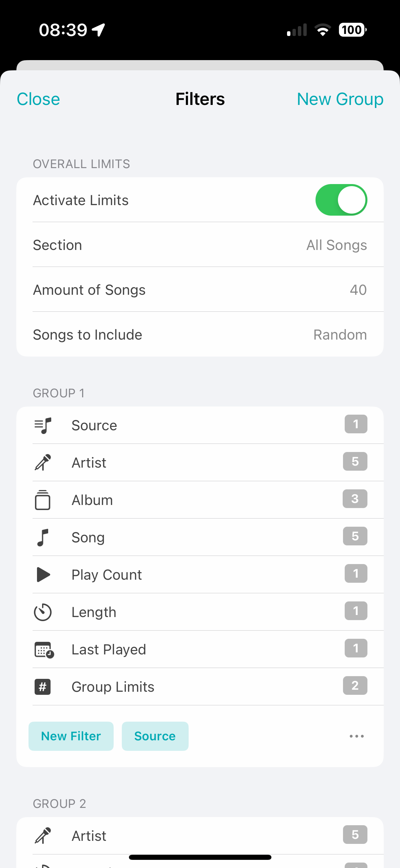
Task: Open the three-dot more options for Group 1
Action: pos(357,736)
